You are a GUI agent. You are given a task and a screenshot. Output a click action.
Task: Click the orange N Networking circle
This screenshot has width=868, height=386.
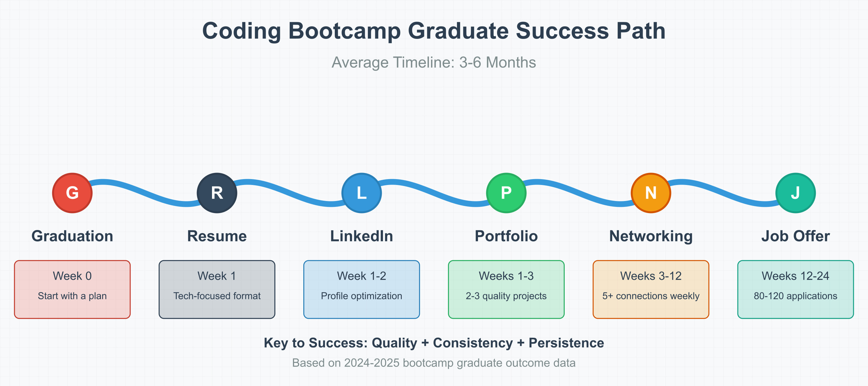tap(651, 193)
